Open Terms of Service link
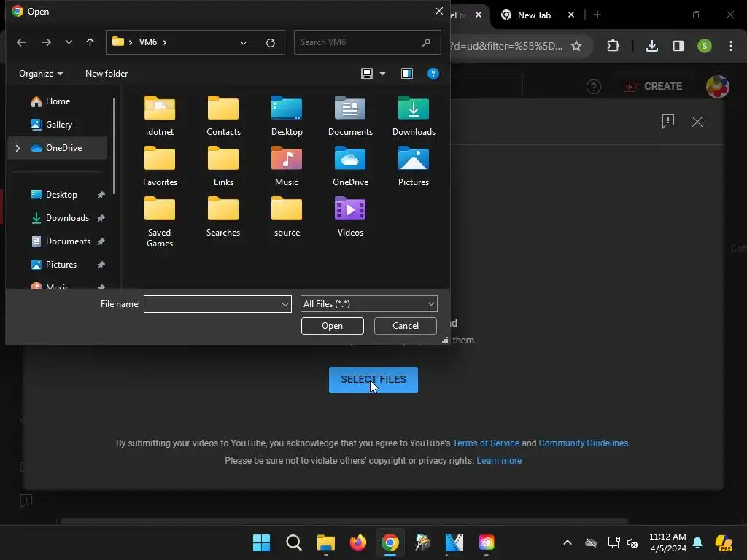Viewport: 747px width, 560px height. [x=486, y=443]
